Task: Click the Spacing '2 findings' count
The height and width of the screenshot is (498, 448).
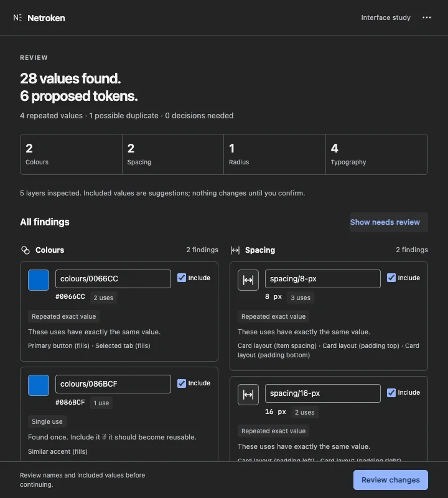Action: (x=412, y=250)
